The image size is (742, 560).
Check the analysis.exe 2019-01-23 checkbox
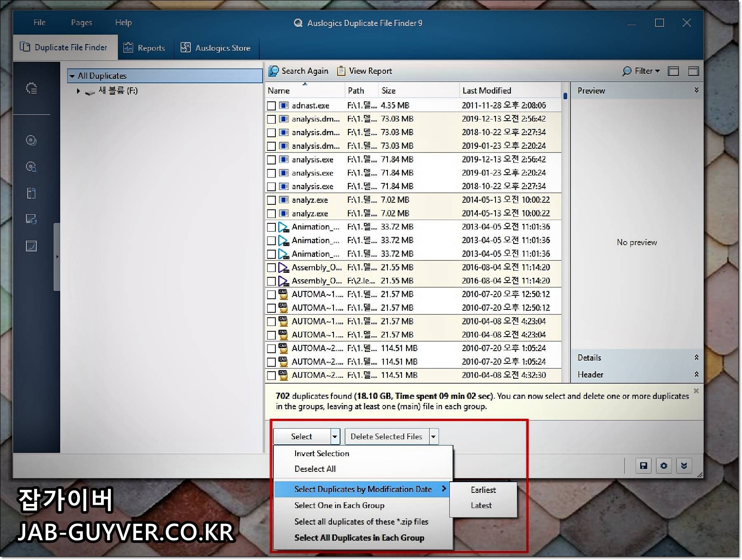(x=271, y=173)
